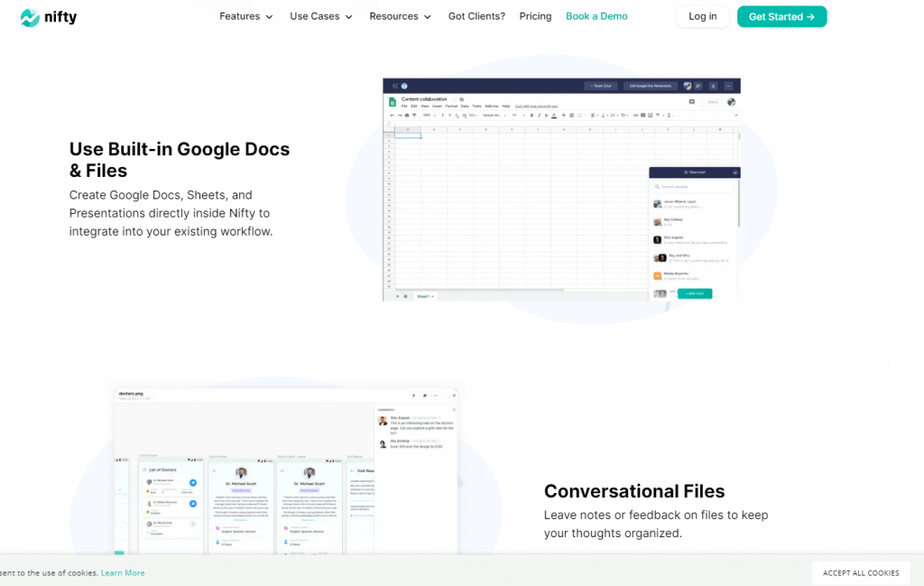Click the Print icon in the spreadsheet
The image size is (924, 586).
(x=406, y=115)
